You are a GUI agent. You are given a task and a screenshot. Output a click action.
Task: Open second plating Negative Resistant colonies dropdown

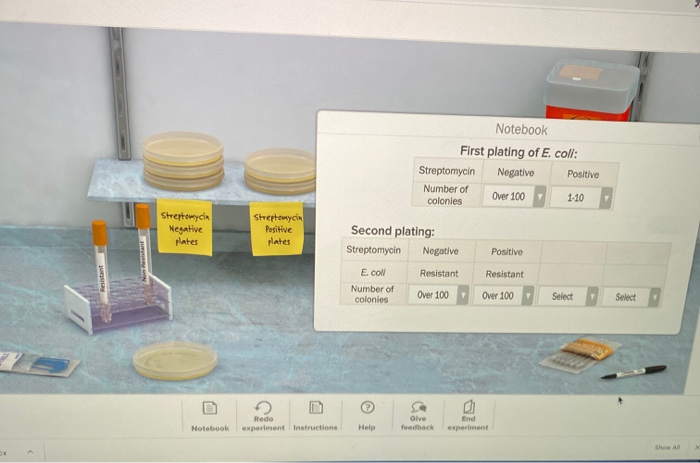(x=438, y=295)
